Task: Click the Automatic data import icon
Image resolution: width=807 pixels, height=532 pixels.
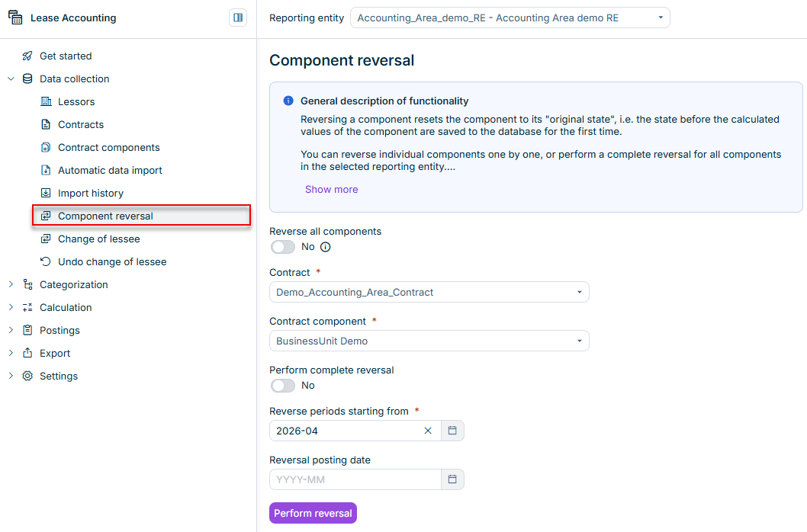Action: (x=46, y=170)
